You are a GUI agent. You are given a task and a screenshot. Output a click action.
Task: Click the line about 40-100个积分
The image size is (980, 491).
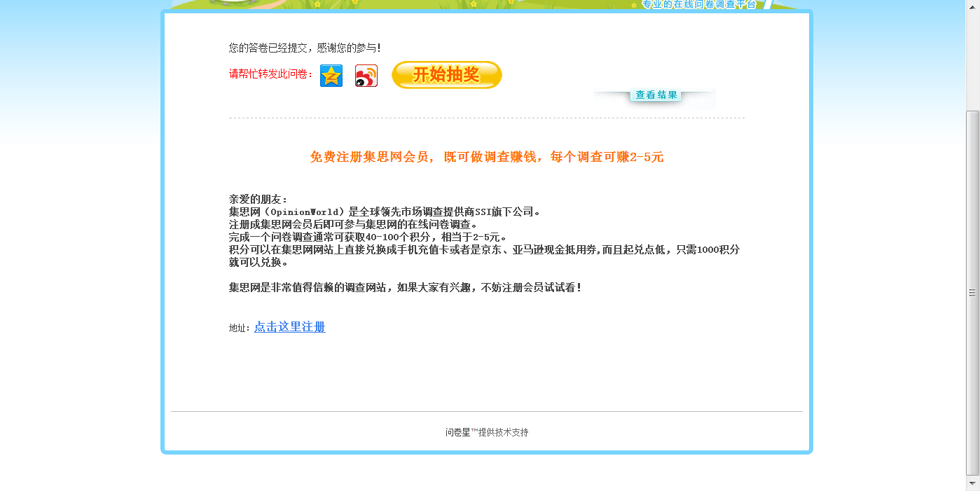[x=368, y=237]
